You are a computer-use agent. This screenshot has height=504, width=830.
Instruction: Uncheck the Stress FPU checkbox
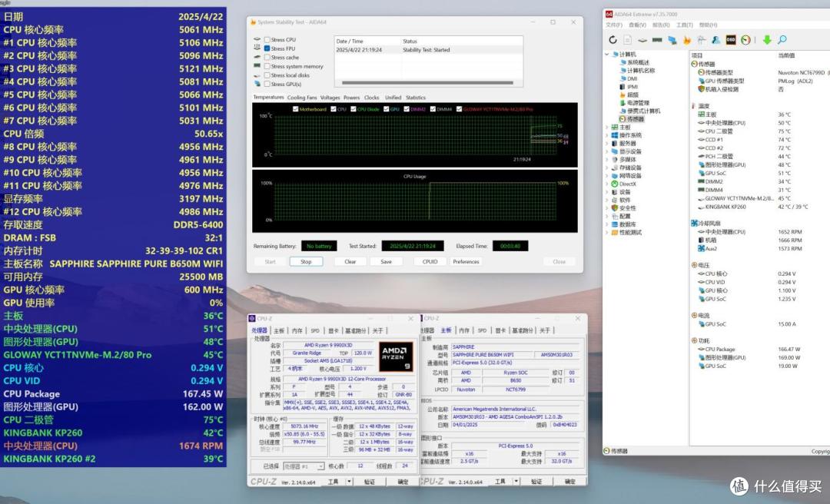(267, 48)
